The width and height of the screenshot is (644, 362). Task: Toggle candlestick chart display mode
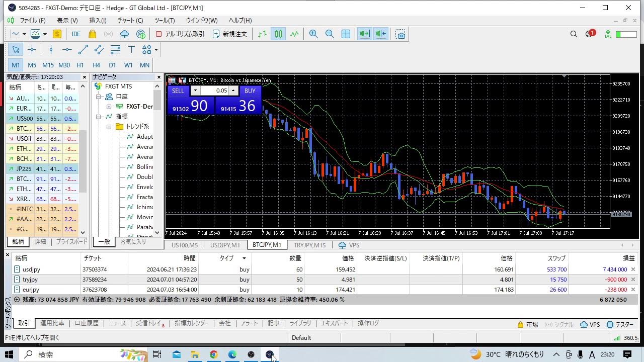pyautogui.click(x=278, y=34)
